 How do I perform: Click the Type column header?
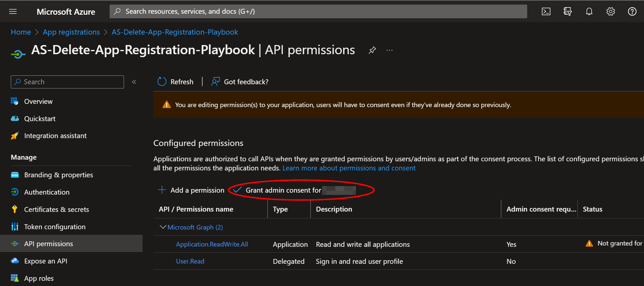[x=280, y=209]
